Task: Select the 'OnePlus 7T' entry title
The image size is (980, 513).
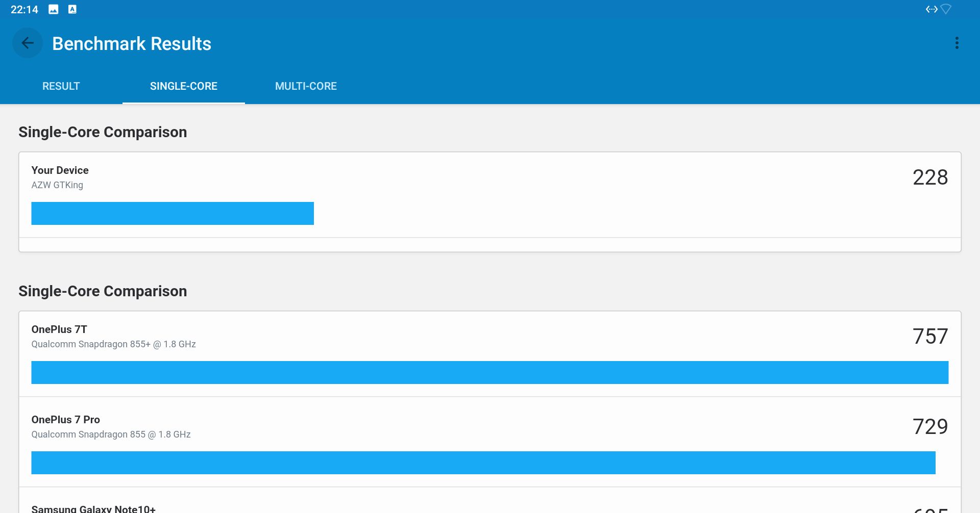Action: tap(59, 329)
